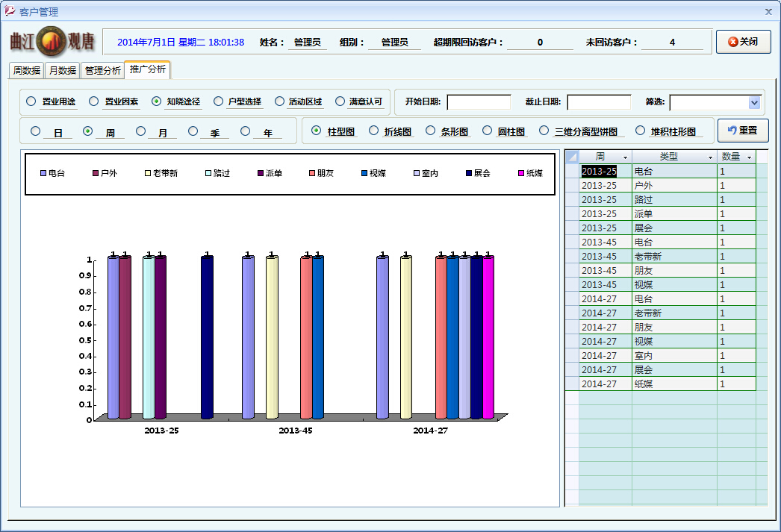Click the select-all corner of the data grid
Screen dimensions: 781x532
point(572,156)
